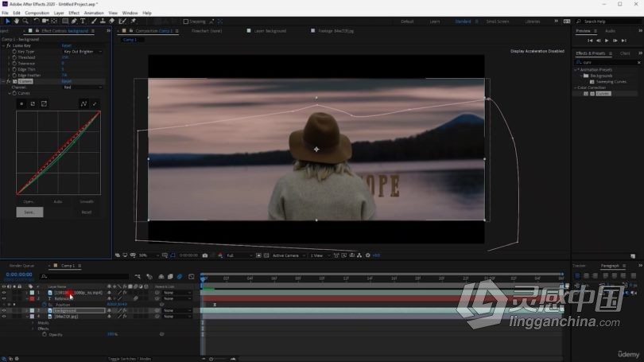Open the Animation menu

tap(94, 14)
